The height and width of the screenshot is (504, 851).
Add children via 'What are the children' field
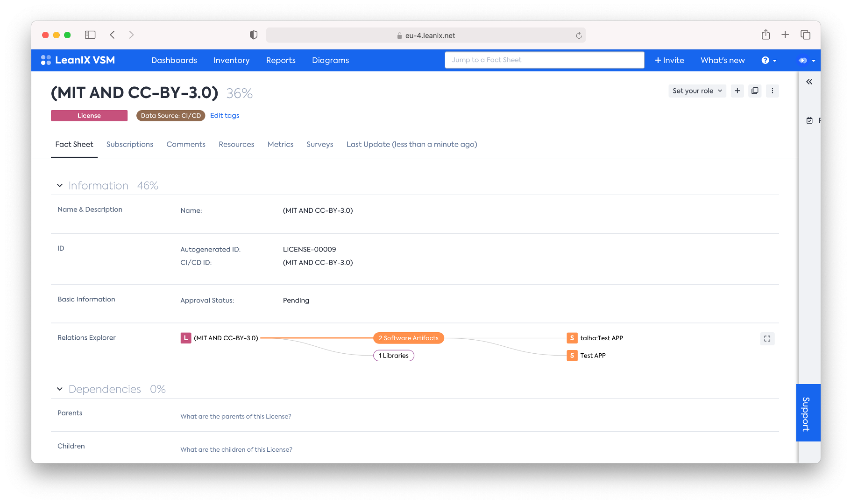point(236,449)
